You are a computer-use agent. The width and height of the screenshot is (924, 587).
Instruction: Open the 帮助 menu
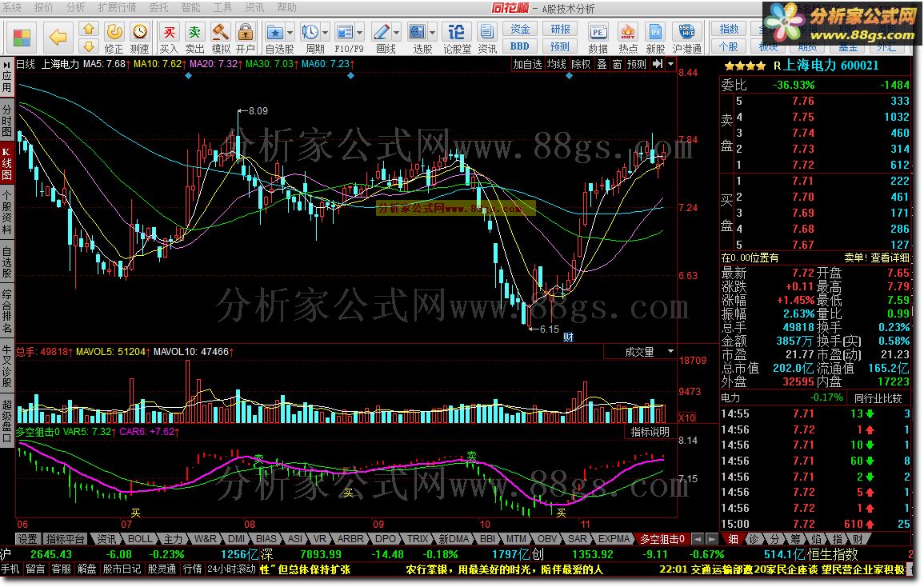(x=286, y=7)
